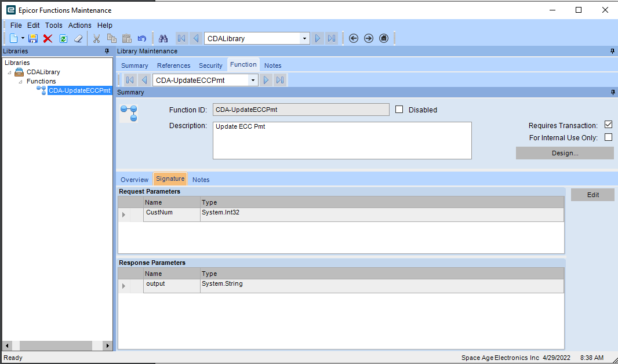The height and width of the screenshot is (364, 618).
Task: Click the System.String type cell
Action: click(x=382, y=286)
